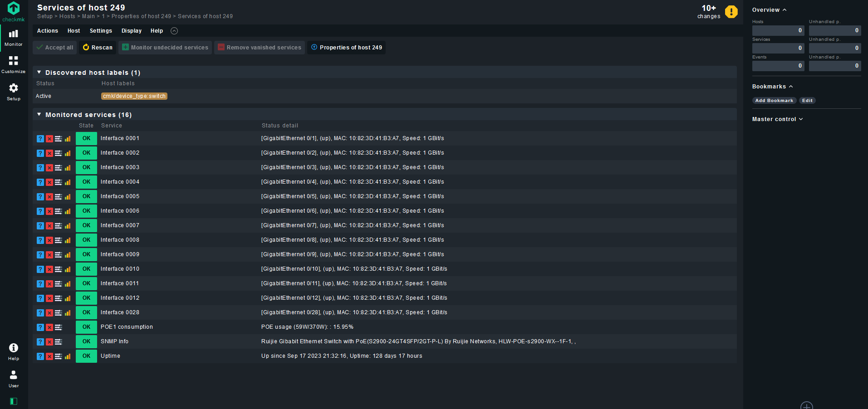Open the Display menu
The width and height of the screenshot is (868, 409).
[131, 30]
